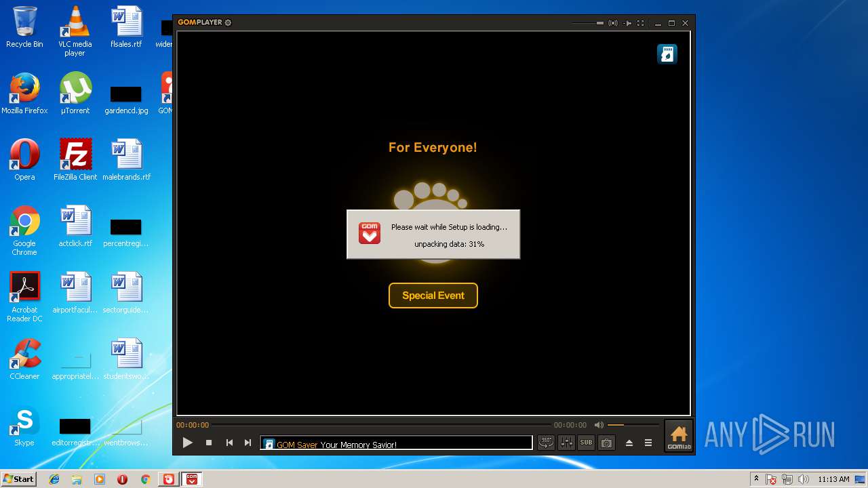Open 360° video mode button
This screenshot has width=868, height=488.
point(546,443)
